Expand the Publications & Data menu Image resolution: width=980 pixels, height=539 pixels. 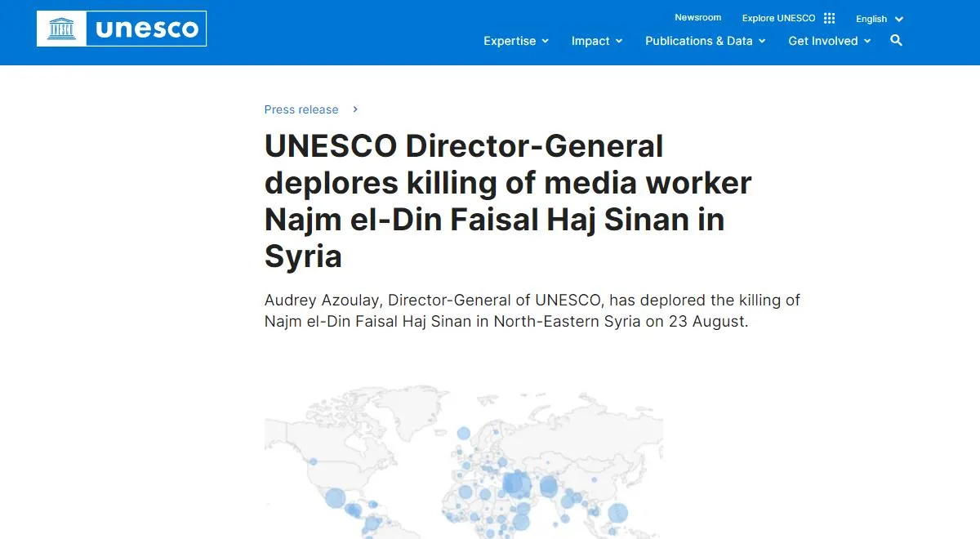[x=706, y=41]
